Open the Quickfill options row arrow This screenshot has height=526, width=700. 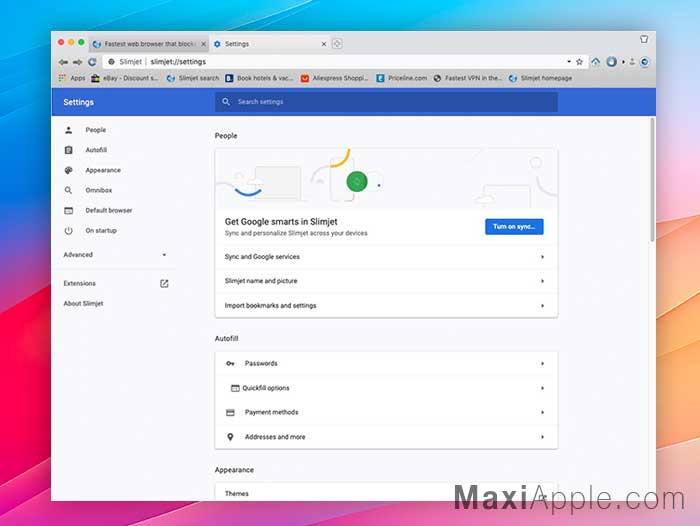[x=542, y=388]
